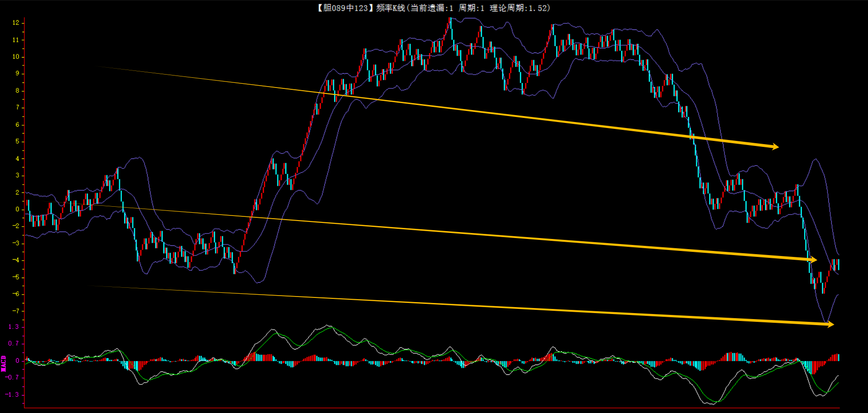The height and width of the screenshot is (413, 868).
Task: Click the top orange trendline arrowhead
Action: coord(775,147)
